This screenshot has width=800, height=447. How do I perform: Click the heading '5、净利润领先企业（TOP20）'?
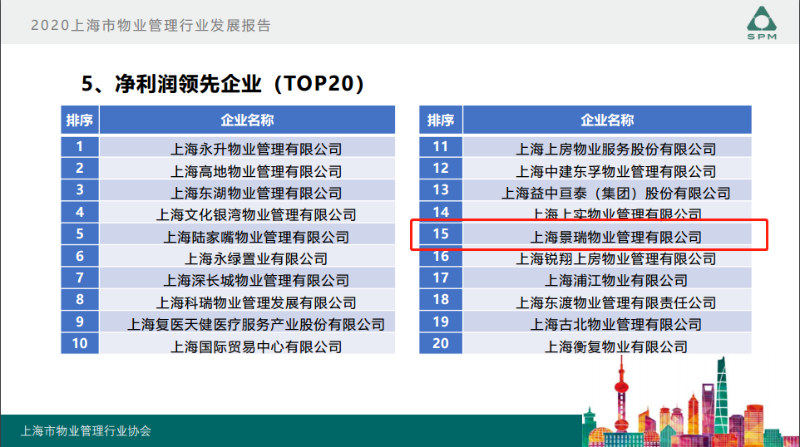click(x=223, y=84)
